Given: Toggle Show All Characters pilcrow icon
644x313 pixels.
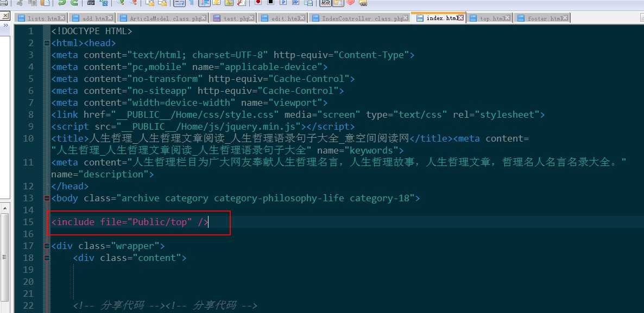Looking at the screenshot, I should tap(192, 3).
